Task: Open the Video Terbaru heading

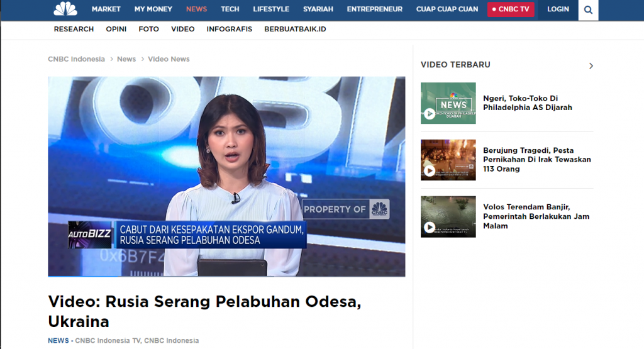Action: coord(455,65)
